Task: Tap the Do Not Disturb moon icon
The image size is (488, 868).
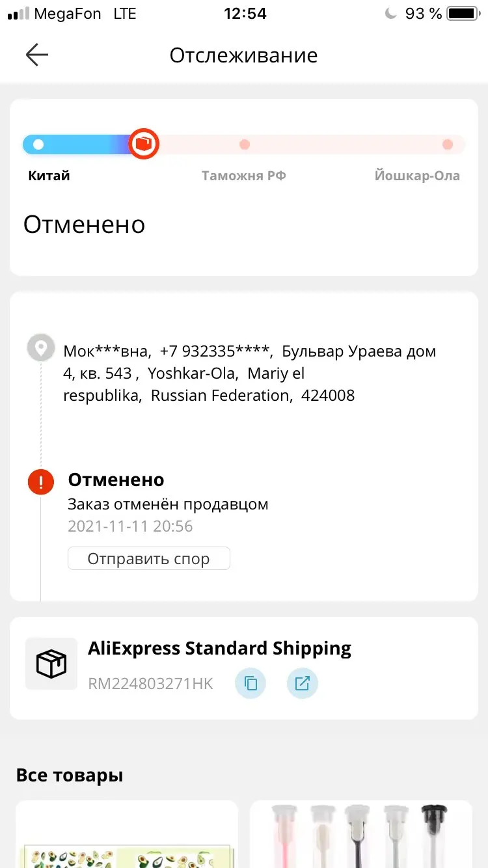Action: pyautogui.click(x=391, y=14)
